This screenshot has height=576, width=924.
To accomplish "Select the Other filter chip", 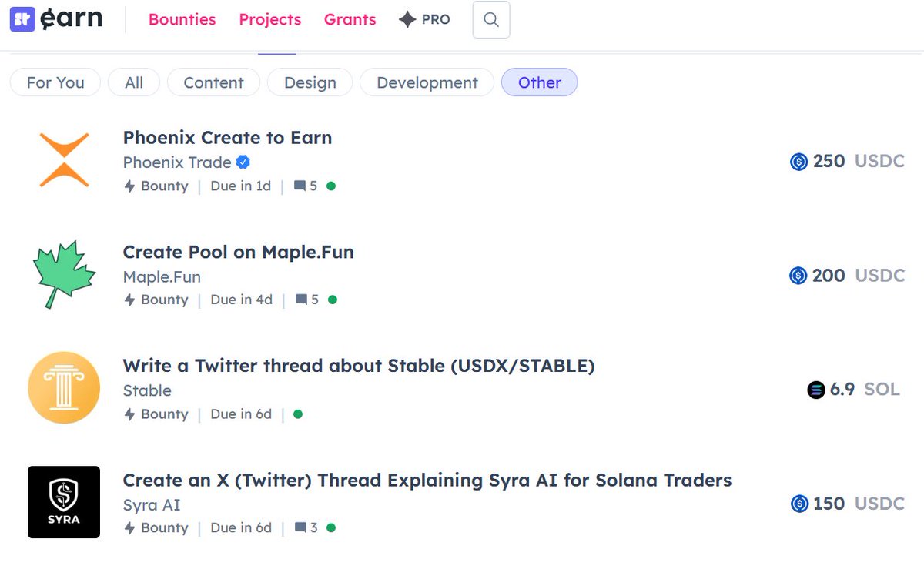I will (540, 82).
